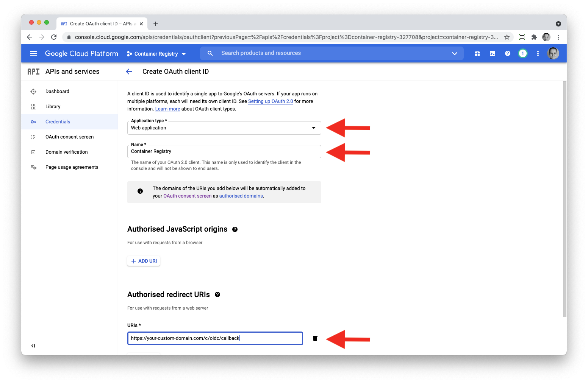Bookmark this page with the star icon
Image resolution: width=588 pixels, height=383 pixels.
click(x=507, y=37)
